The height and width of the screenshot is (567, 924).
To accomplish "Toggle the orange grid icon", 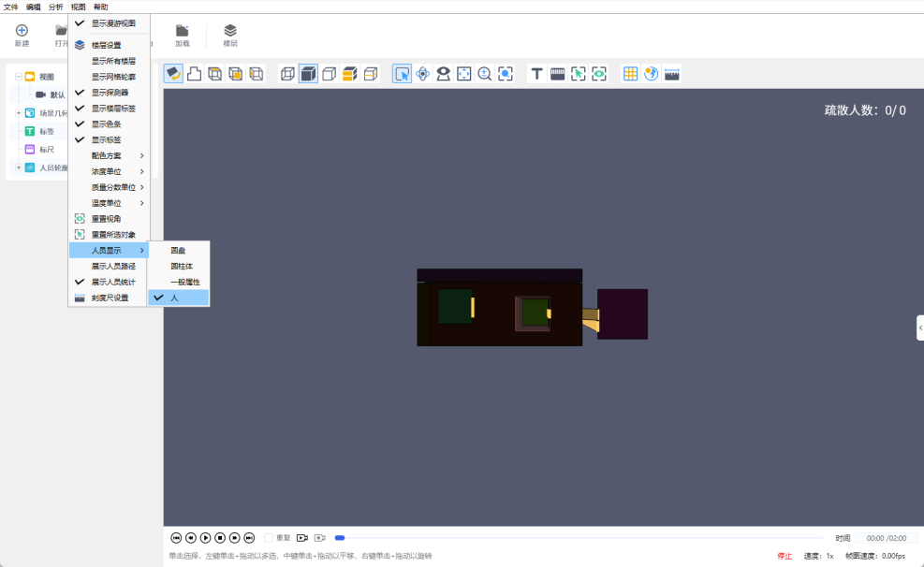I will point(631,74).
